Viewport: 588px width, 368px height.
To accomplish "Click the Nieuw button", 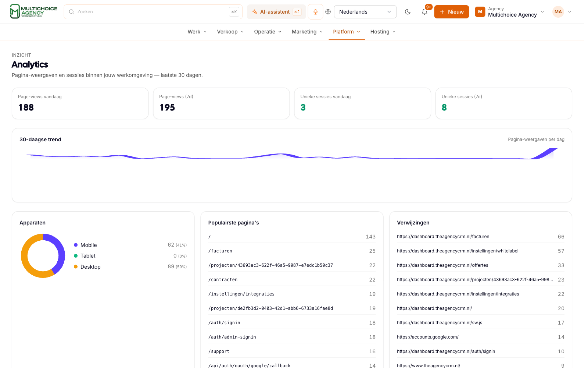I will click(452, 12).
